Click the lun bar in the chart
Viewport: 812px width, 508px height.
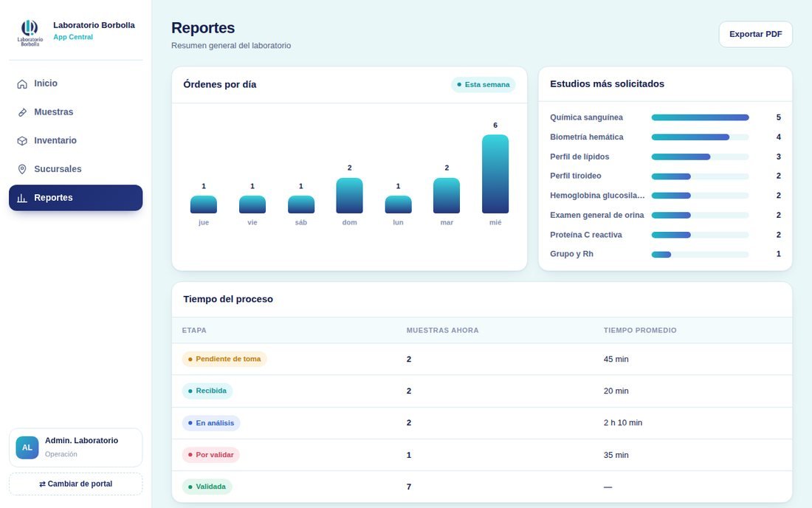[398, 205]
